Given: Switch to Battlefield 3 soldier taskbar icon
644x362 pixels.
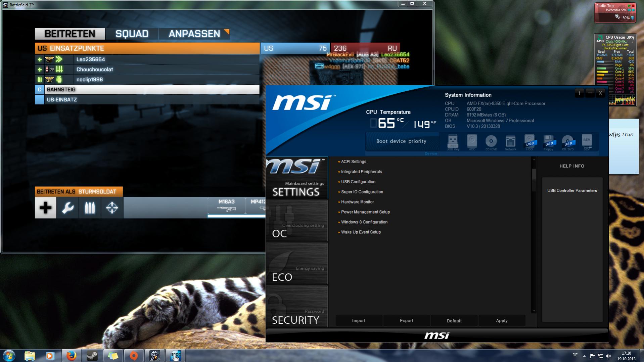Looking at the screenshot, I should [x=154, y=356].
